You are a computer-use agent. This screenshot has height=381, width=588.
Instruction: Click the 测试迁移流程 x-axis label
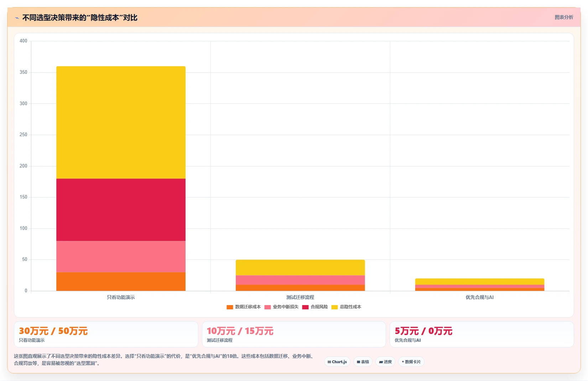point(300,297)
